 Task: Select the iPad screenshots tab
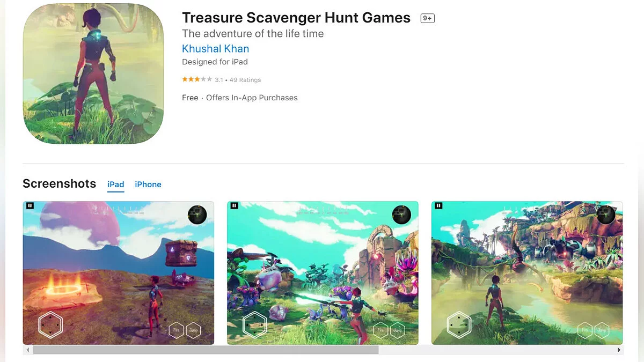click(x=115, y=184)
